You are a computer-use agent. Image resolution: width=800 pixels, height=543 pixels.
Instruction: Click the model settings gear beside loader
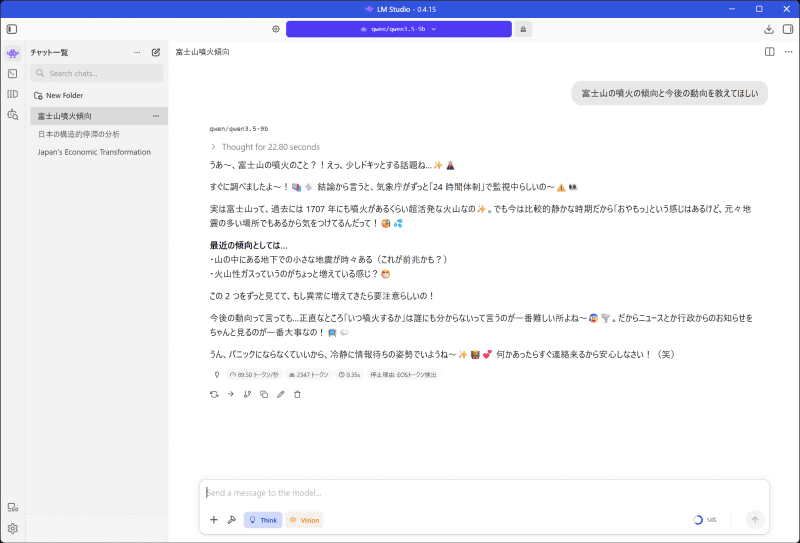[276, 29]
